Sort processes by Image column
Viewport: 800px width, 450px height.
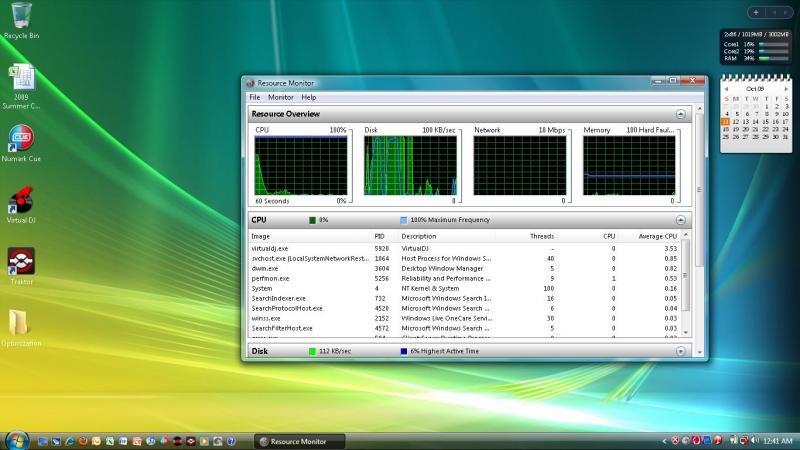click(x=310, y=236)
